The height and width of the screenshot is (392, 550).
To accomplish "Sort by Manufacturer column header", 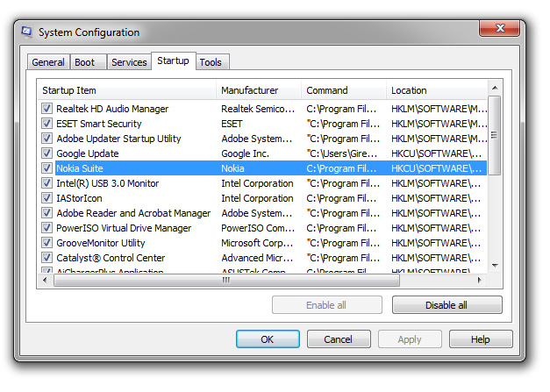I will click(x=259, y=90).
